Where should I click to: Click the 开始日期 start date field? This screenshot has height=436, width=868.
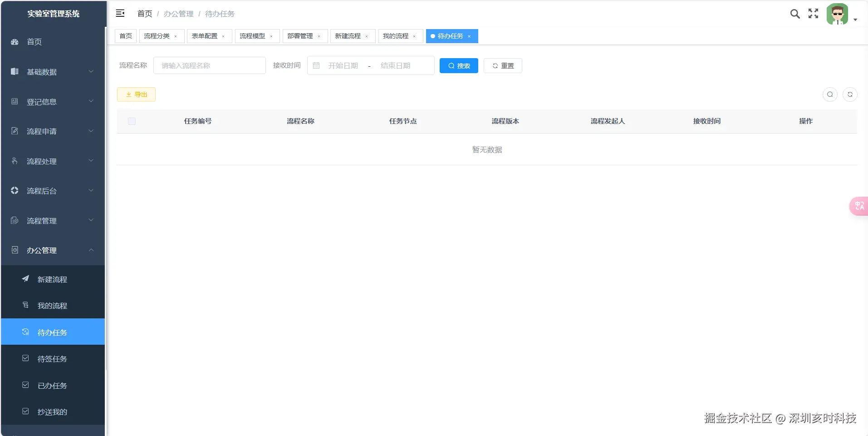(x=343, y=66)
